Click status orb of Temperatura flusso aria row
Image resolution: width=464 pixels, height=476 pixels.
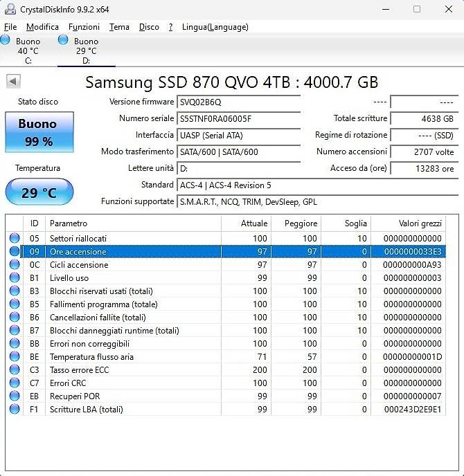click(15, 357)
